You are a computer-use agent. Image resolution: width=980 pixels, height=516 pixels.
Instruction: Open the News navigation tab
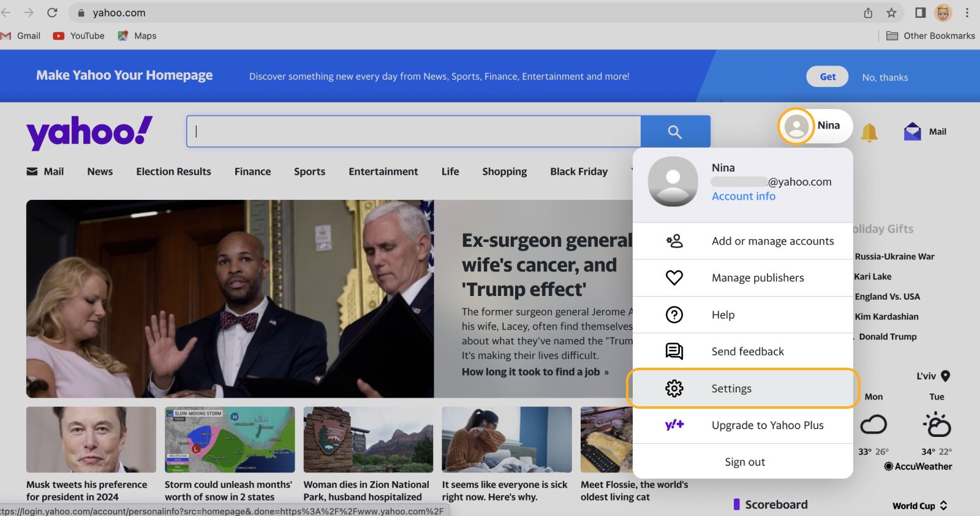100,172
